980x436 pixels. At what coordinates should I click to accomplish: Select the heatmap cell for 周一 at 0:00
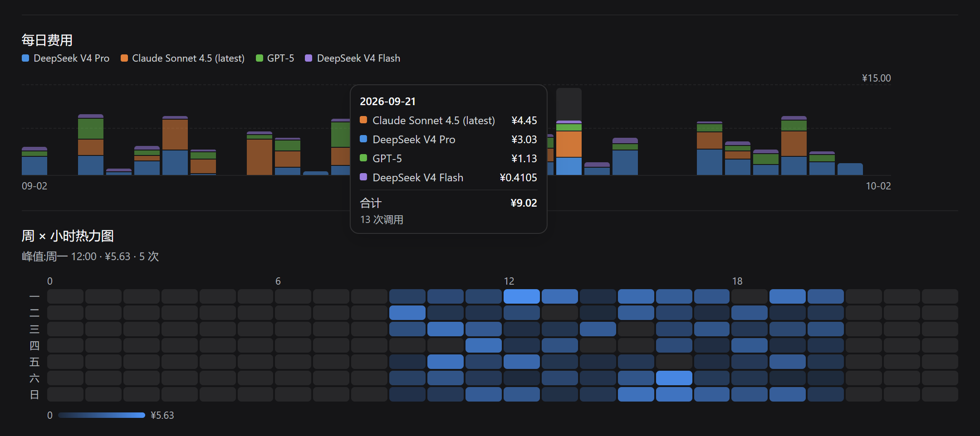point(65,296)
